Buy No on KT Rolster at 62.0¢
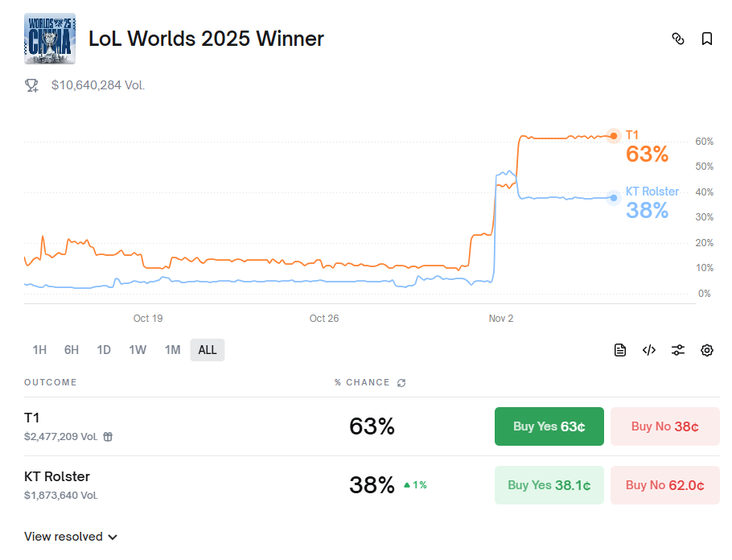The image size is (732, 560). coord(664,485)
